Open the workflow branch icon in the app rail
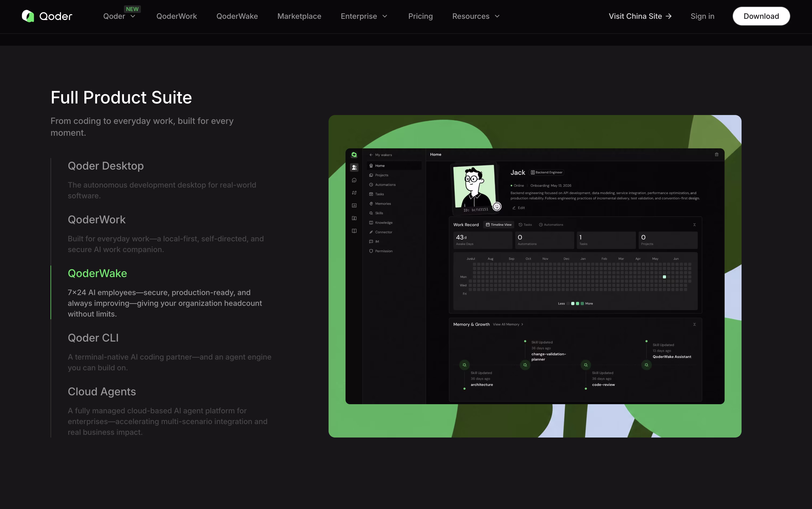812x509 pixels. tap(354, 193)
